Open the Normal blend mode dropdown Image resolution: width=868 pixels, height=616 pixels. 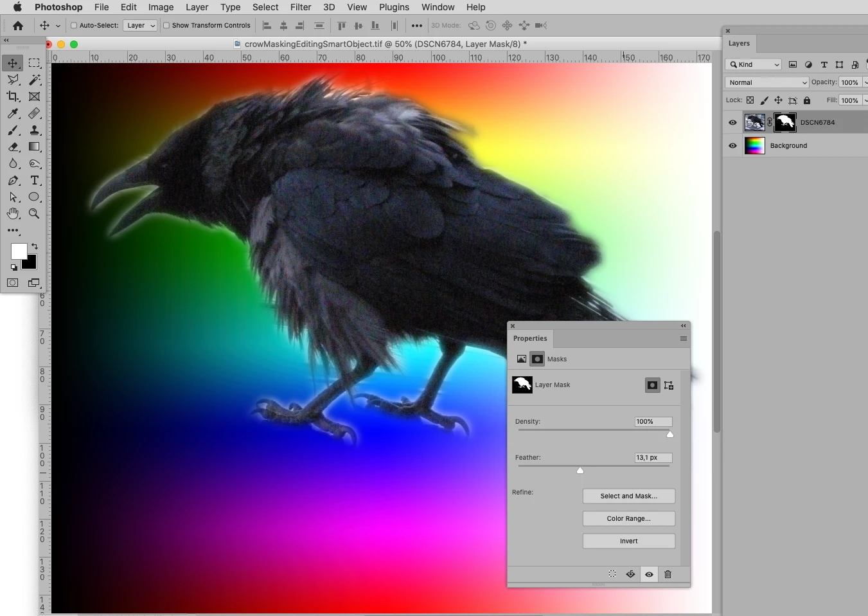767,82
